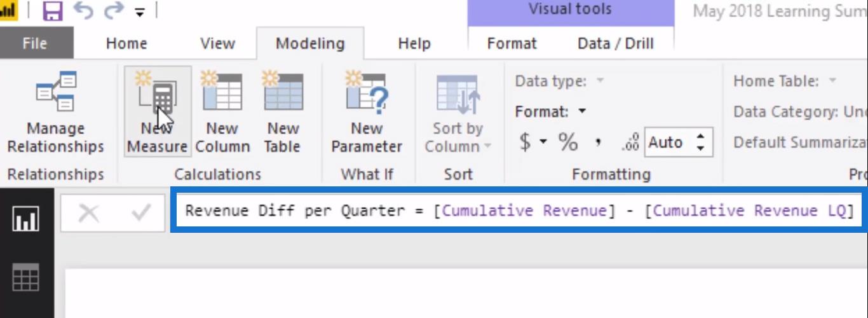Click 'Cumulative Revenue LQ' in the formula
This screenshot has width=868, height=318.
click(x=749, y=211)
